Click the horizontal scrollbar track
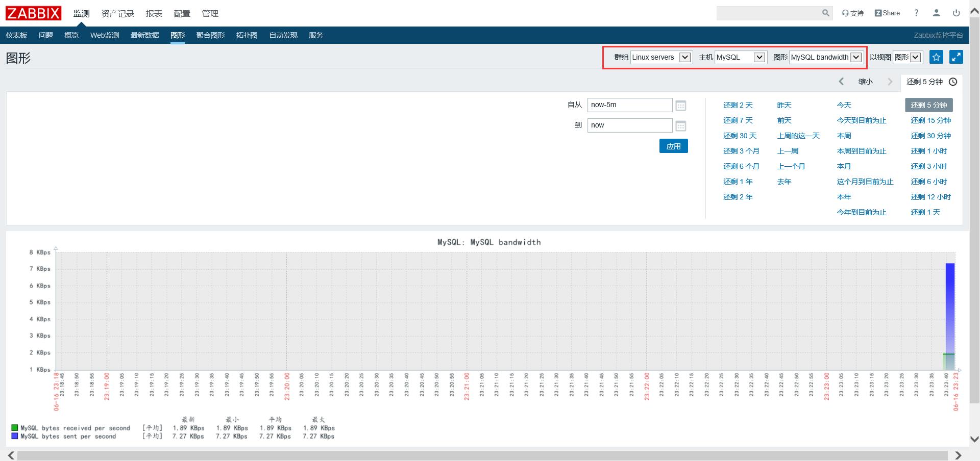980x461 pixels. tap(482, 455)
